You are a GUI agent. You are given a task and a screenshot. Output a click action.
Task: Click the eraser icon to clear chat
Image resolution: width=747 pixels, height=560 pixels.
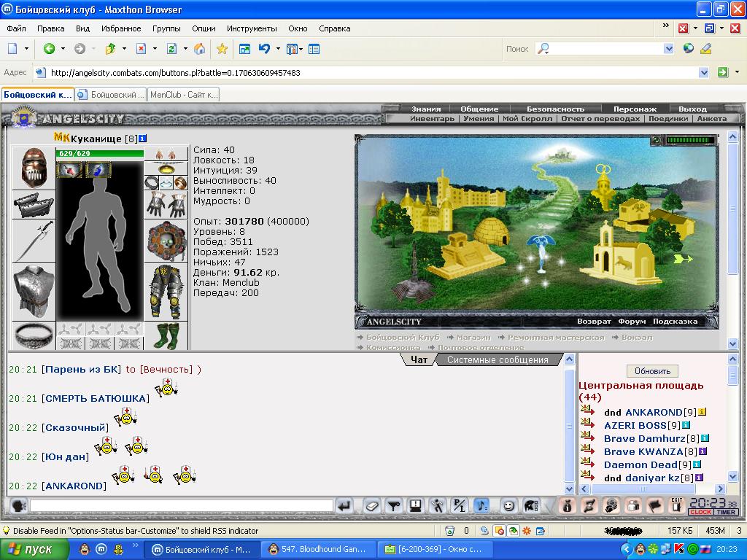[x=371, y=506]
